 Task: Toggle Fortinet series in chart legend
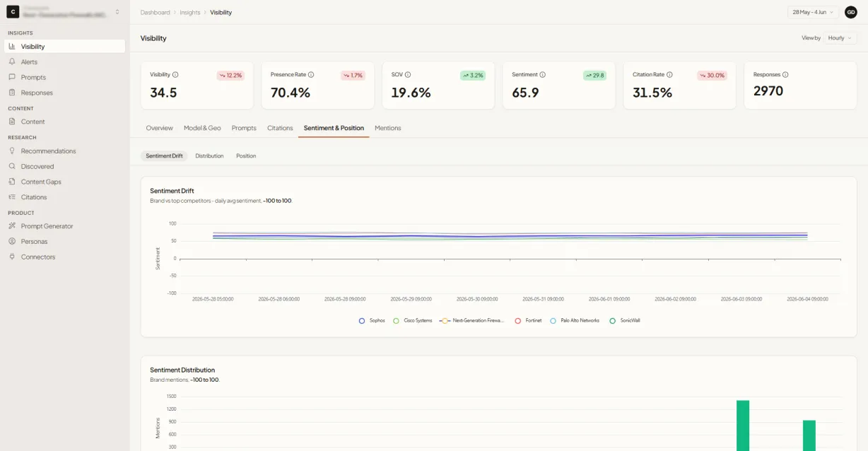coord(528,320)
